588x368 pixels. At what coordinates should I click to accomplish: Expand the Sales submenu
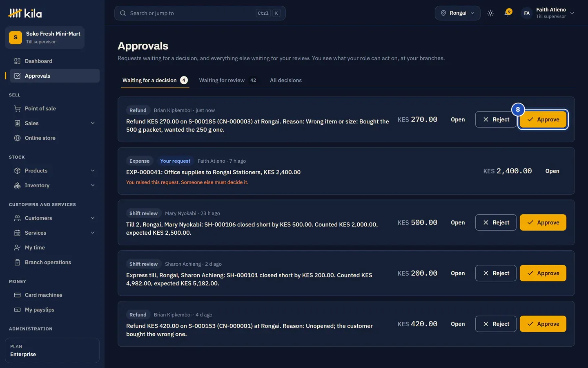[93, 123]
